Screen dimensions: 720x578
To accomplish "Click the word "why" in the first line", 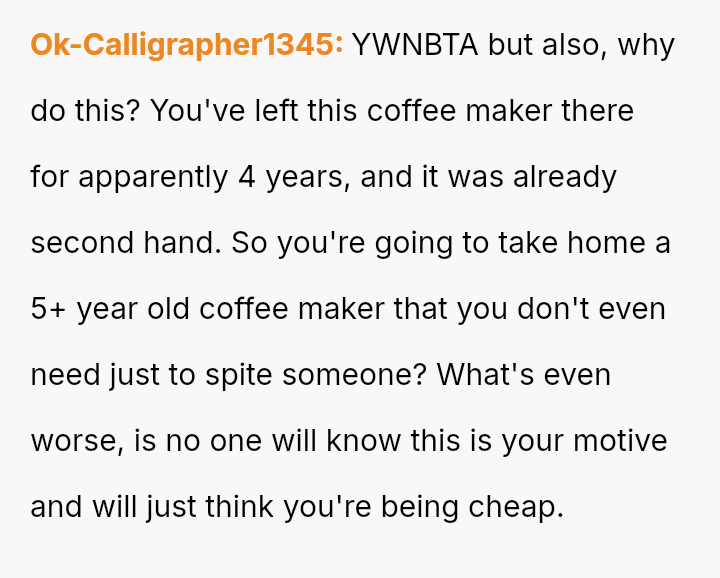I will 647,45.
